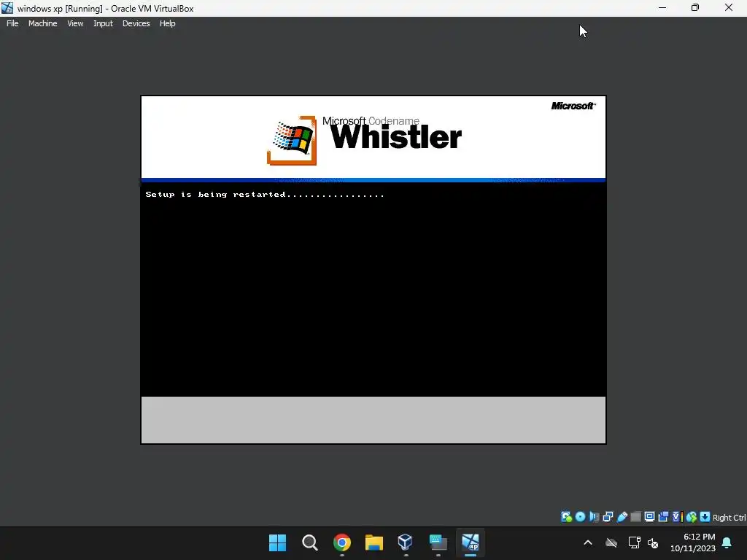Screen dimensions: 747x560
Task: Open the notifications bell icon
Action: (x=727, y=542)
